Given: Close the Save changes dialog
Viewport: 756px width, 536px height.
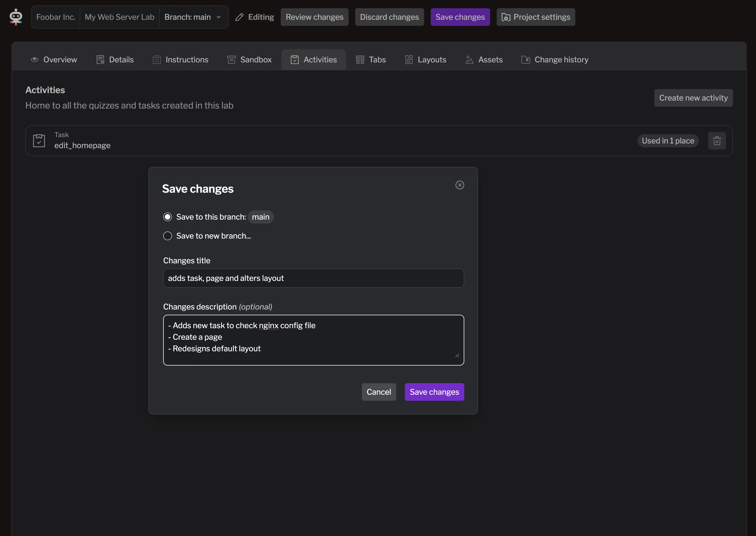Looking at the screenshot, I should [460, 185].
